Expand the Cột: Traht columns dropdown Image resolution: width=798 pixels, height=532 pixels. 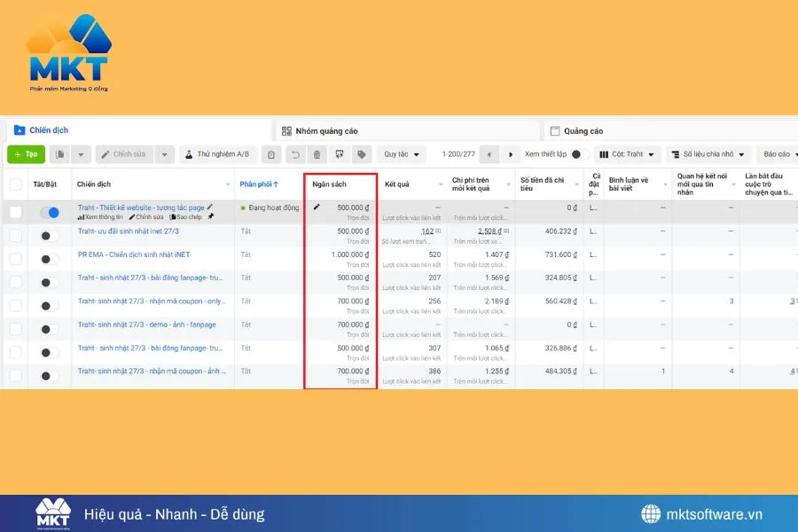click(627, 154)
